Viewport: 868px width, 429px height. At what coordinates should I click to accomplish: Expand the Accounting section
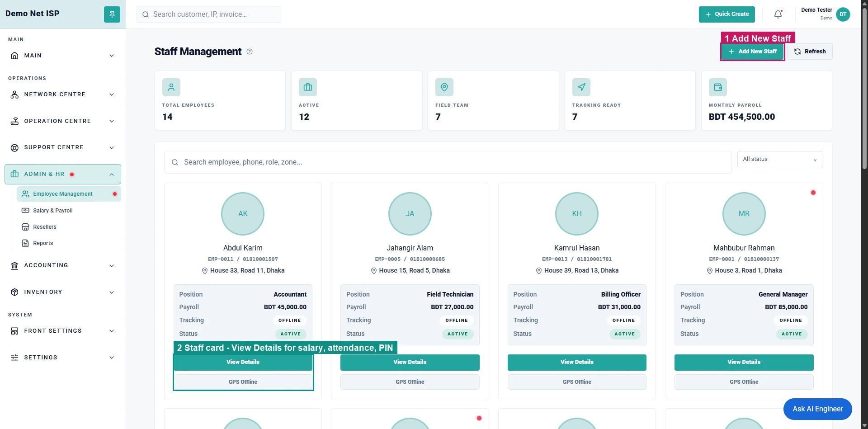click(63, 265)
